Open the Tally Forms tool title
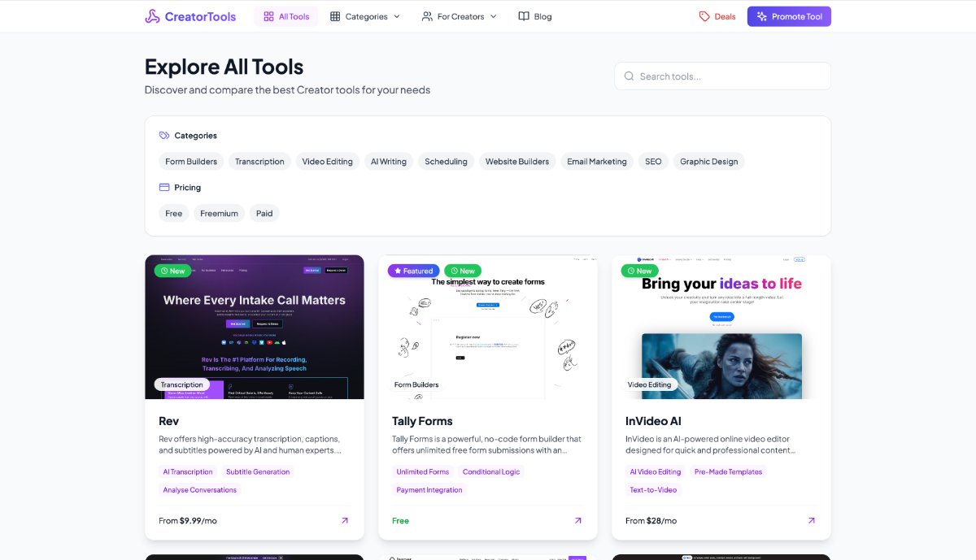The height and width of the screenshot is (560, 976). [422, 421]
